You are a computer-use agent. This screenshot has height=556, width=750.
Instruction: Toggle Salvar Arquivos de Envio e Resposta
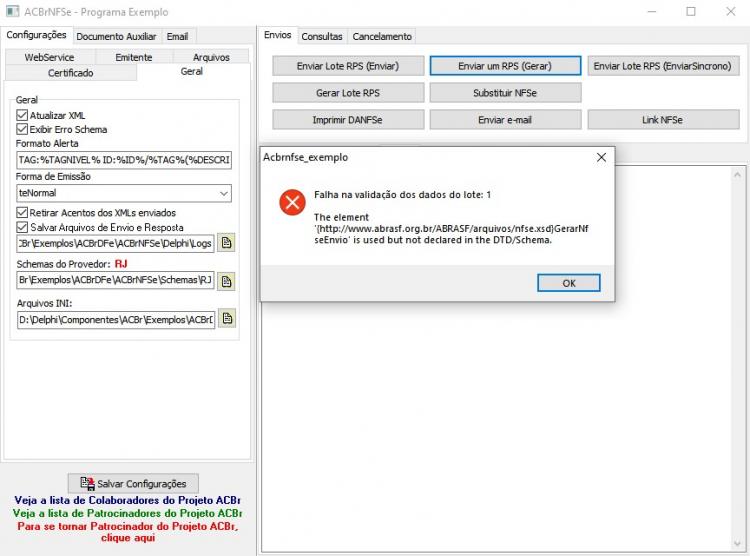pyautogui.click(x=22, y=227)
